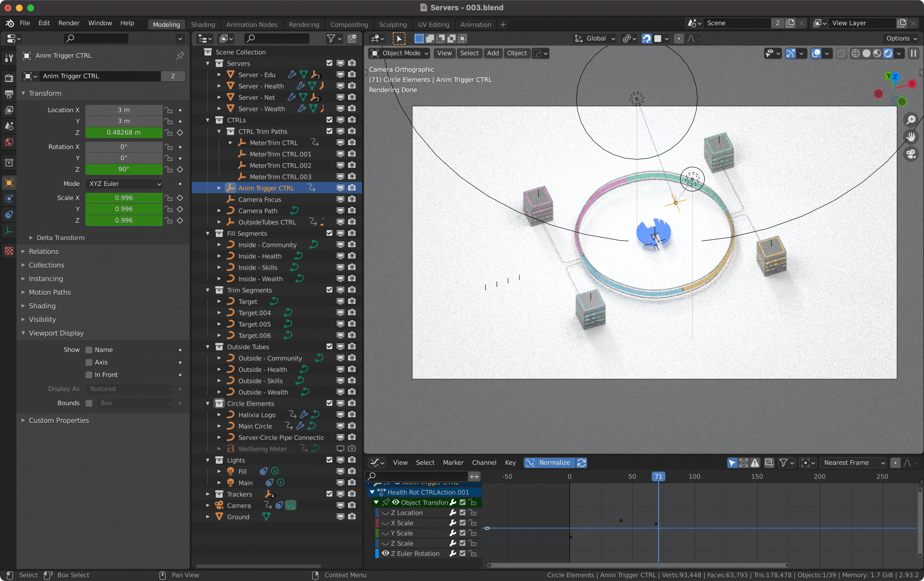The image size is (924, 581).
Task: Open the Tool properties tab icon
Action: click(x=9, y=58)
